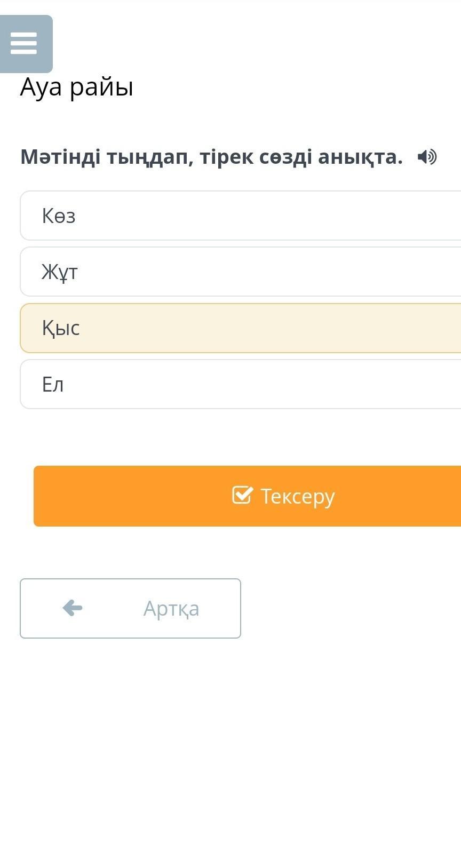Click the checkmark icon inside Тексеру
Viewport: 461px width, 868px height.
(242, 495)
